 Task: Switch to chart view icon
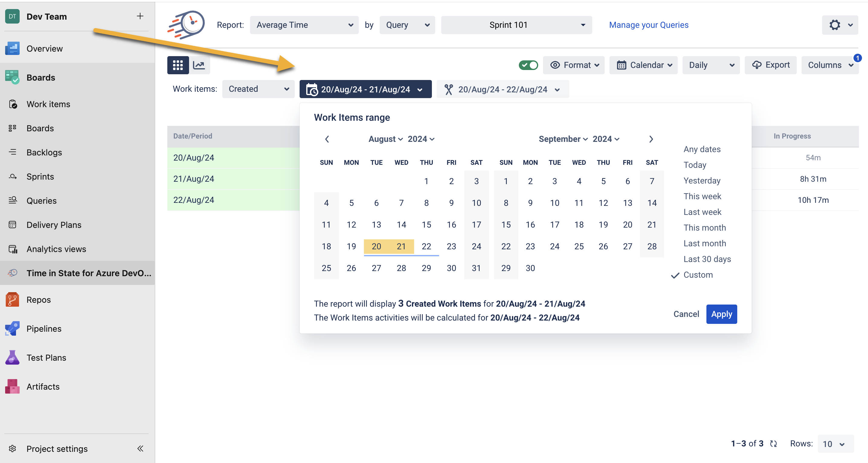[199, 65]
